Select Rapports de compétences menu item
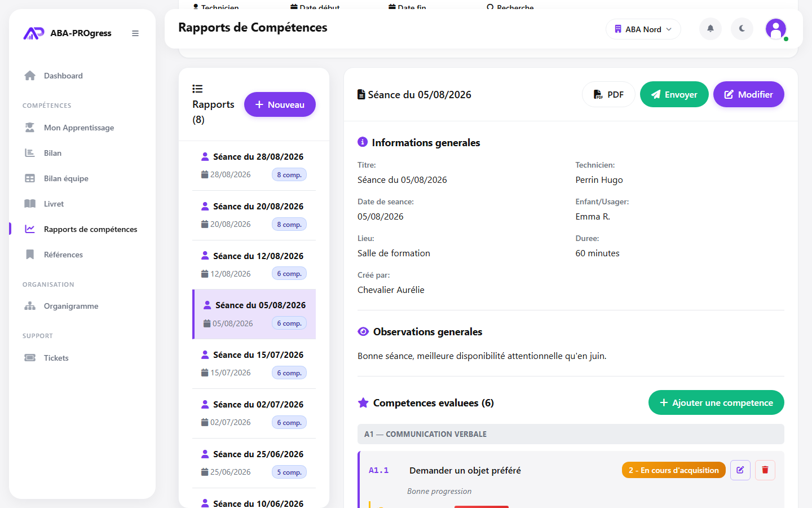812x508 pixels. pos(82,229)
